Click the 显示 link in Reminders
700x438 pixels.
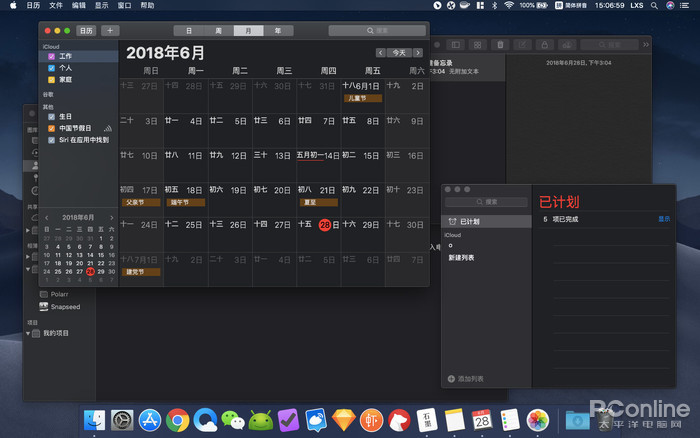[x=664, y=219]
